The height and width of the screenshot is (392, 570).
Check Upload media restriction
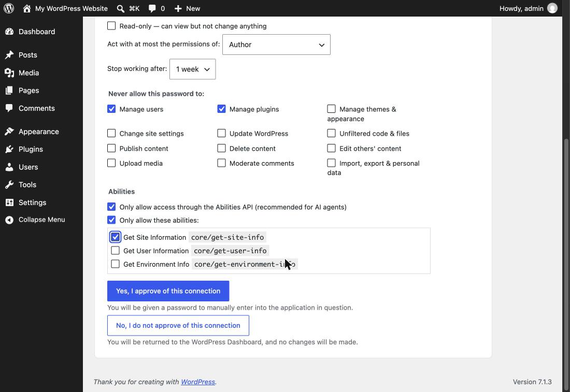(111, 163)
